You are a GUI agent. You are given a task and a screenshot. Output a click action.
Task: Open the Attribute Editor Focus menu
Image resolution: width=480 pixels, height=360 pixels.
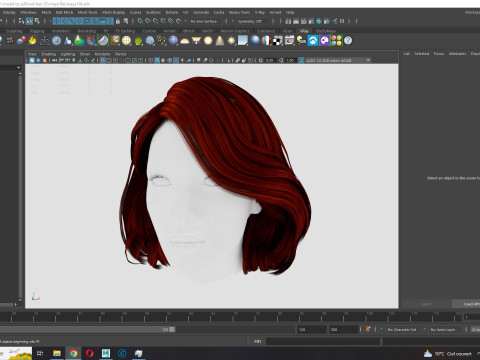pos(439,53)
